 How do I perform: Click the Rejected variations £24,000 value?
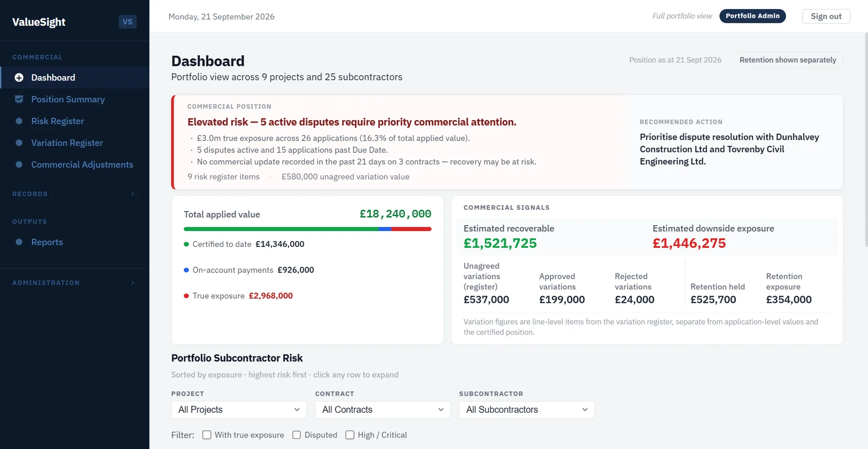tap(635, 299)
